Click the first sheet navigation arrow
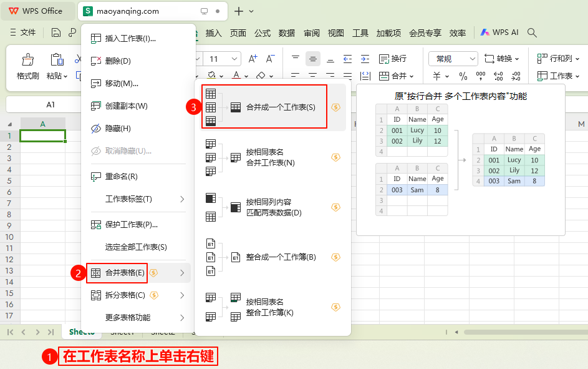Viewport: 588px width, 369px height. click(10, 332)
